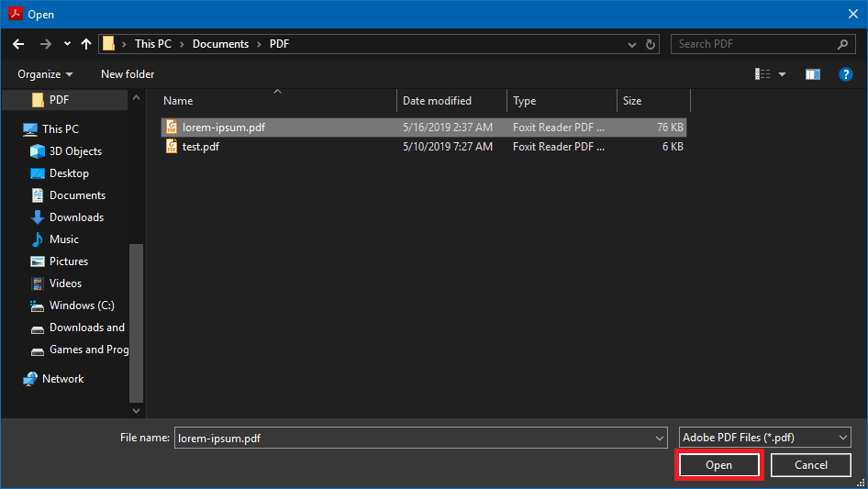Click the Network icon
868x489 pixels.
point(30,379)
